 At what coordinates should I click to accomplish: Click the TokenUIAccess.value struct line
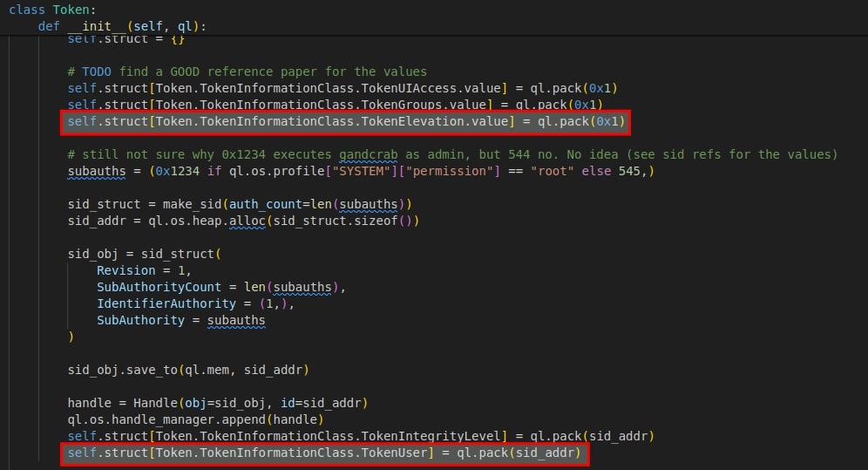(x=342, y=88)
